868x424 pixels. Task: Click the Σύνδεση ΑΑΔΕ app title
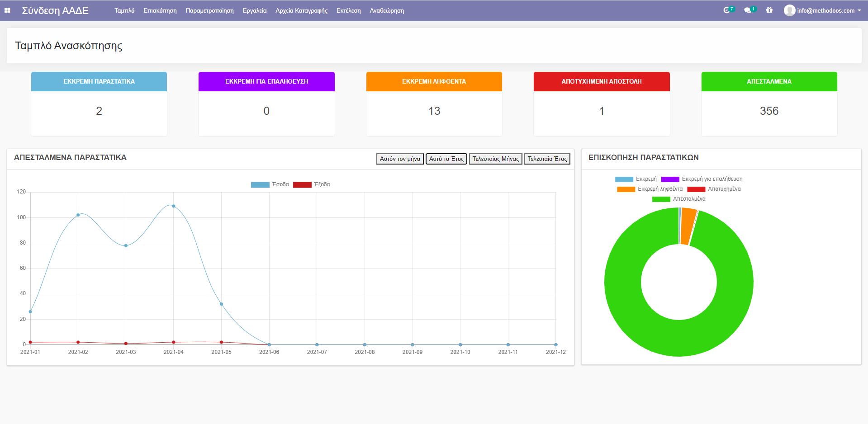(55, 10)
